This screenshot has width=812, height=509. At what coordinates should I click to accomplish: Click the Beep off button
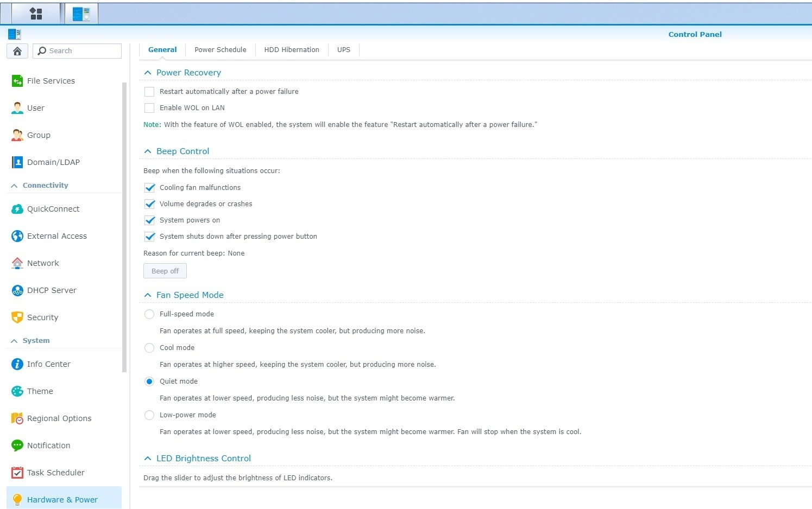point(165,271)
